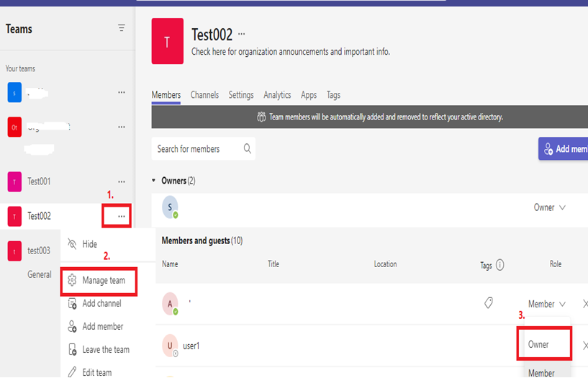
Task: Remove user1 using the X icon
Action: [585, 346]
